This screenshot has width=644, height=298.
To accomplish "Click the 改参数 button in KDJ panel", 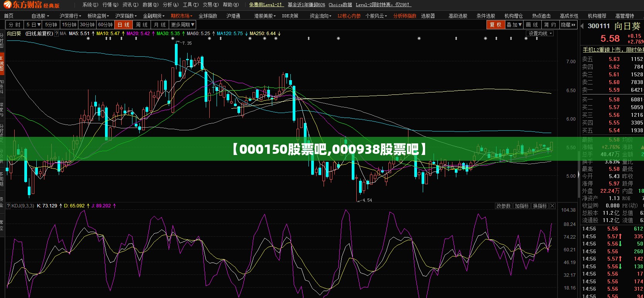I will point(503,206).
